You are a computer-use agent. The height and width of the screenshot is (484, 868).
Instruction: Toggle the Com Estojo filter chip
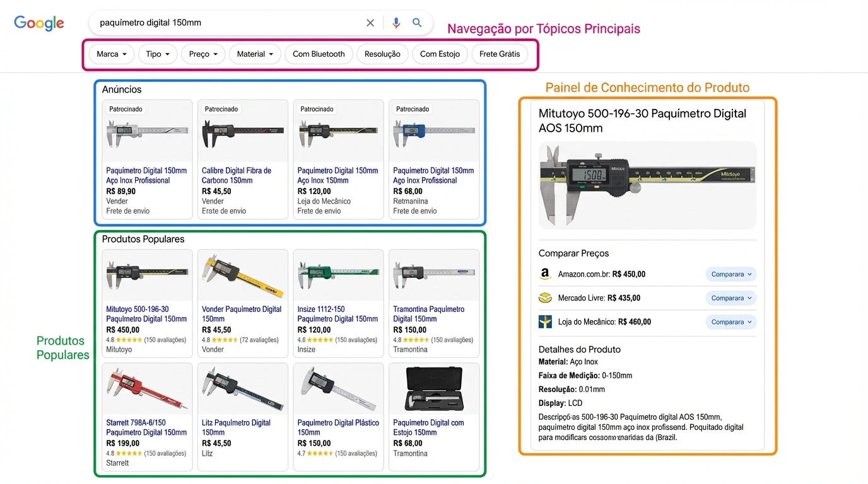[x=440, y=54]
